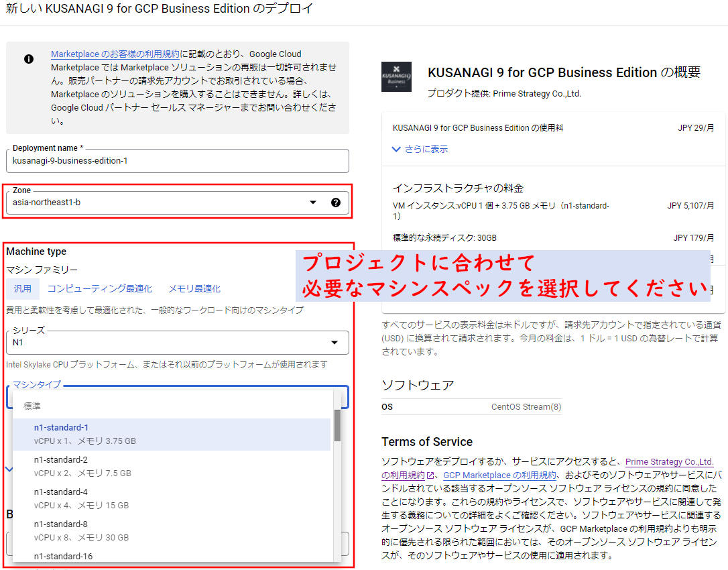This screenshot has height=570, width=728.
Task: Select the 汎用 machine family tab
Action: tap(23, 288)
